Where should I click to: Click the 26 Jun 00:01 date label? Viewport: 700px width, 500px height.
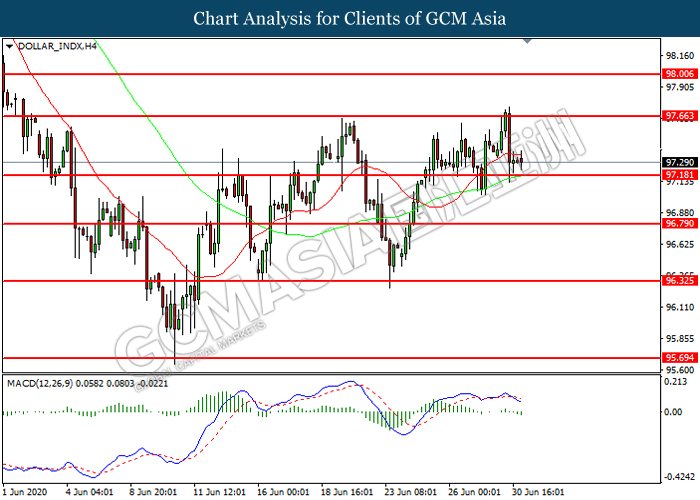[475, 492]
